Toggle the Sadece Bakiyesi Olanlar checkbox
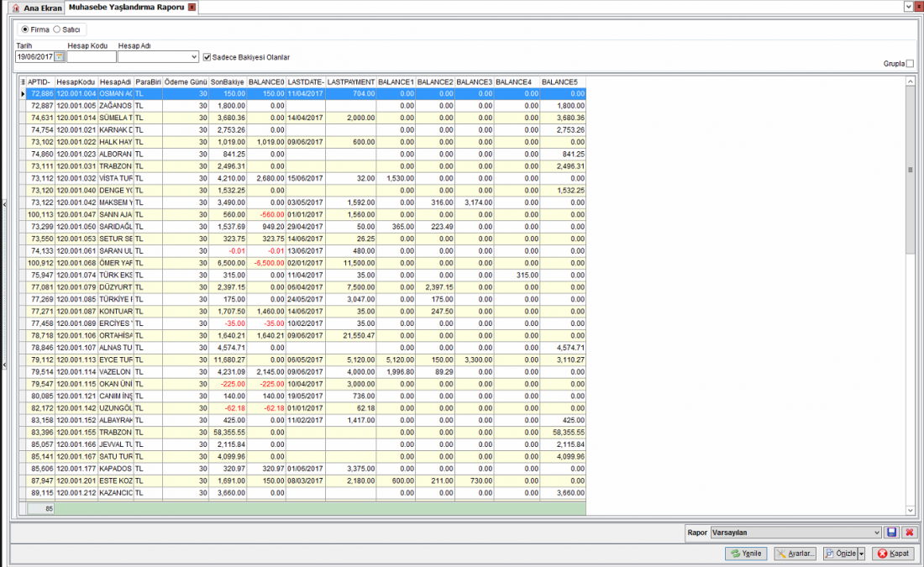924x567 pixels. (x=207, y=57)
